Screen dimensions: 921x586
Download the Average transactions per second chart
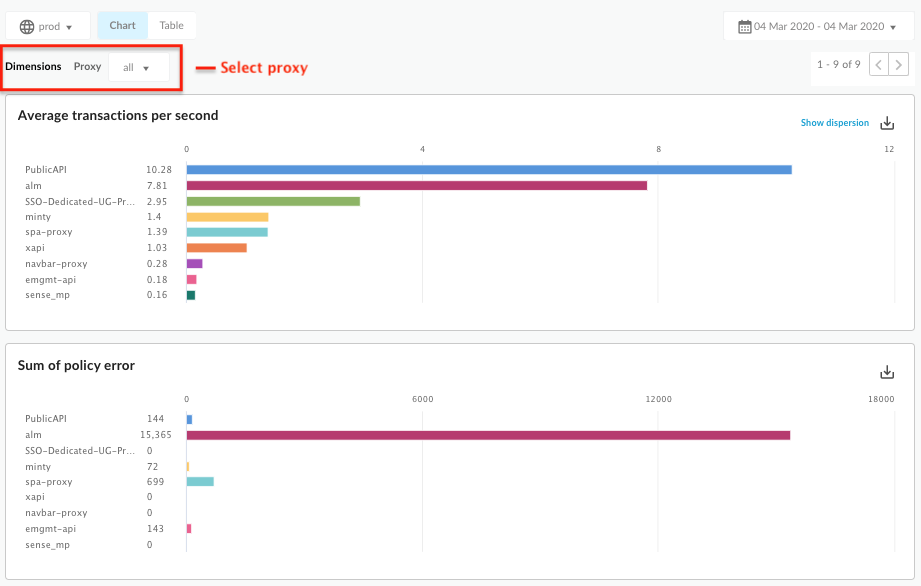tap(887, 123)
